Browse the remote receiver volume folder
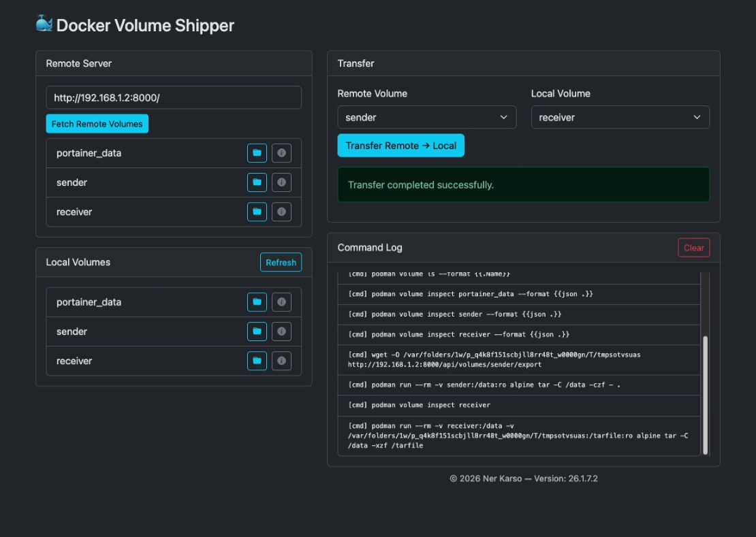Viewport: 756px width, 537px height. 257,212
